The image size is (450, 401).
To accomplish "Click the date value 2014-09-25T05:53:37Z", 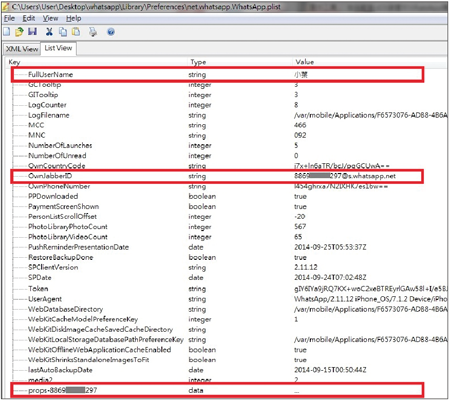I will click(330, 247).
